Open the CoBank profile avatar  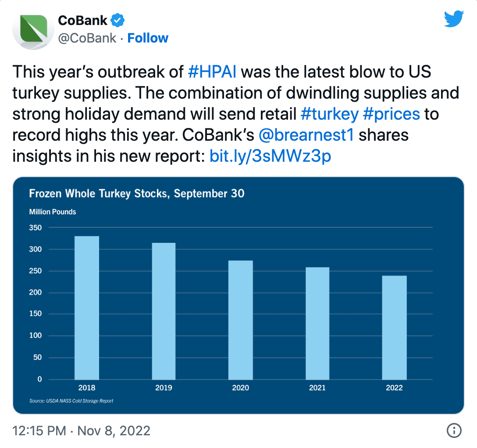(33, 31)
